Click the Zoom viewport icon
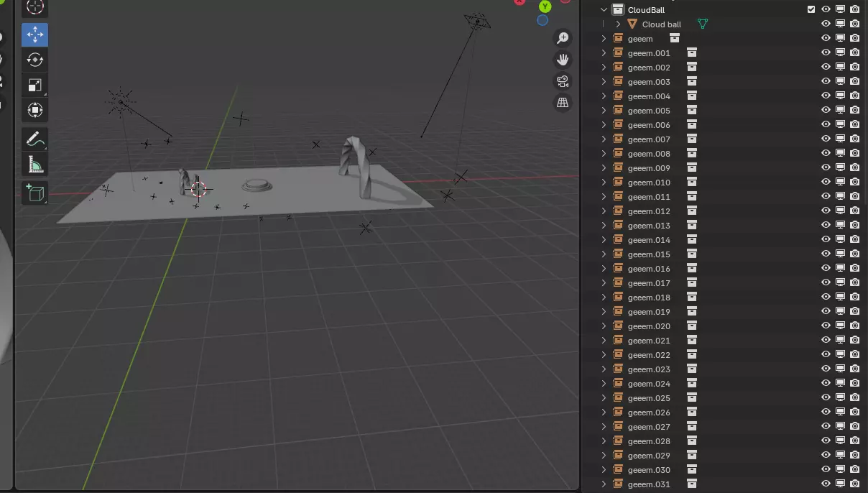This screenshot has height=493, width=868. (563, 38)
